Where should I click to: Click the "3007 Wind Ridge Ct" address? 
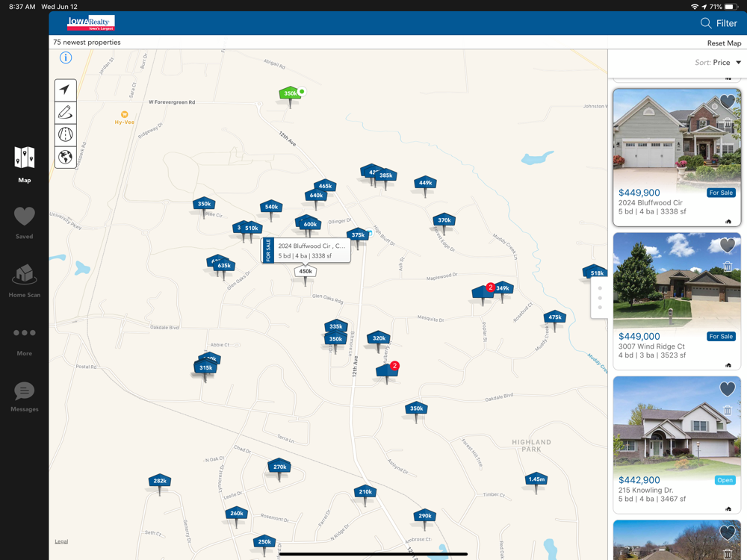click(x=651, y=346)
